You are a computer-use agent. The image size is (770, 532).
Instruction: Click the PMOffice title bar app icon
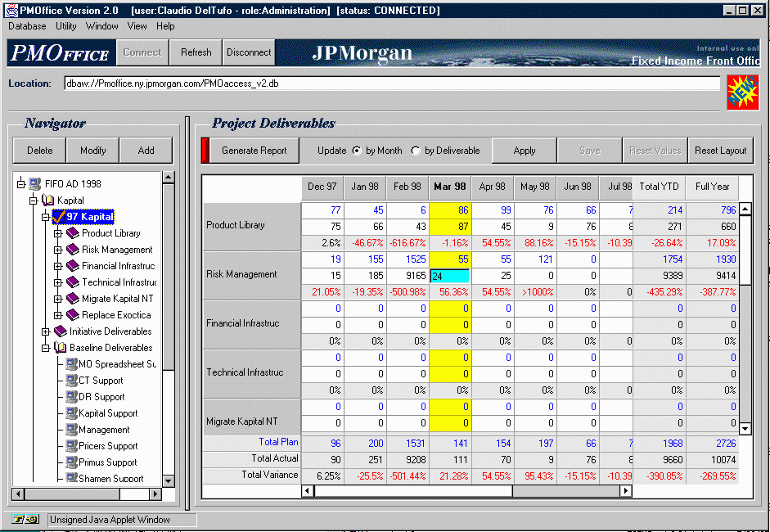click(x=11, y=10)
